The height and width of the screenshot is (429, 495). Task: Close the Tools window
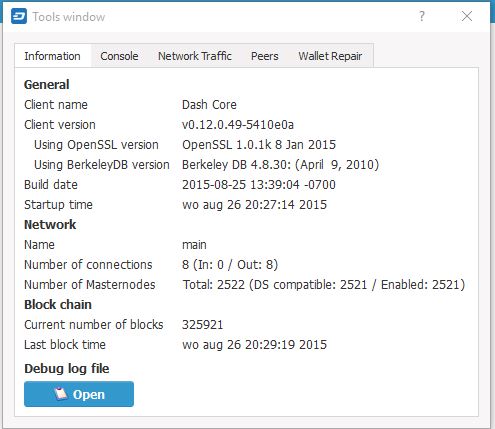[x=467, y=16]
